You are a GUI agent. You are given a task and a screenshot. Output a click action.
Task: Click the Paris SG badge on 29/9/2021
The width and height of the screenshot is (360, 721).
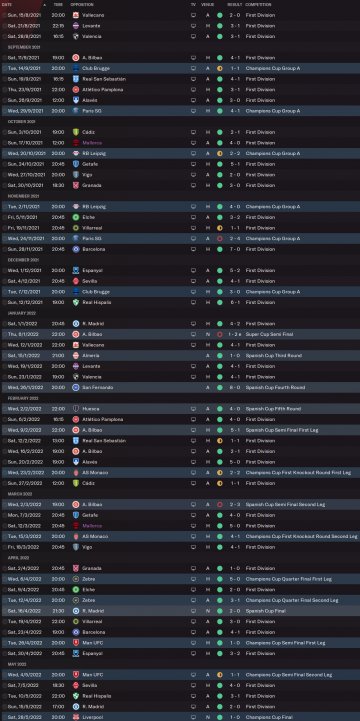pyautogui.click(x=76, y=111)
